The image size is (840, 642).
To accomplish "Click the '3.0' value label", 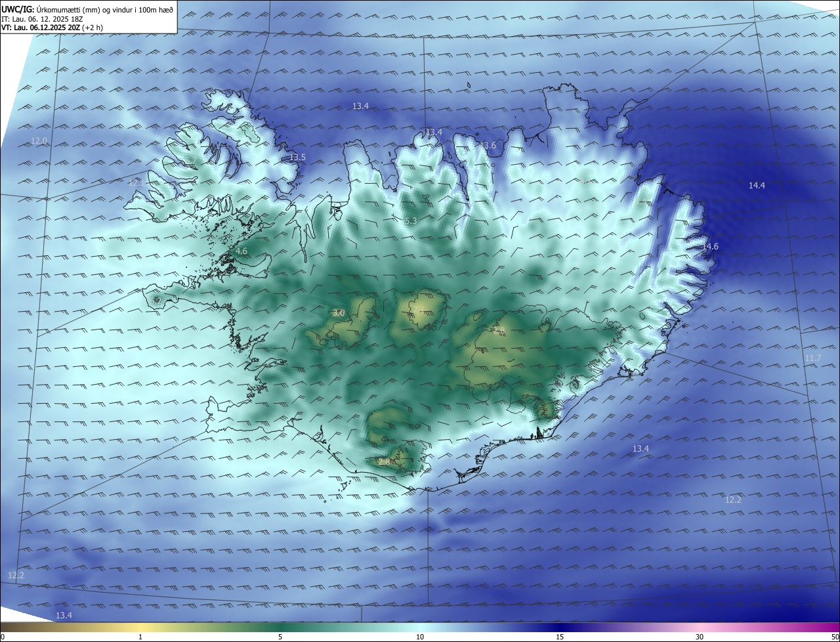I will (x=339, y=313).
